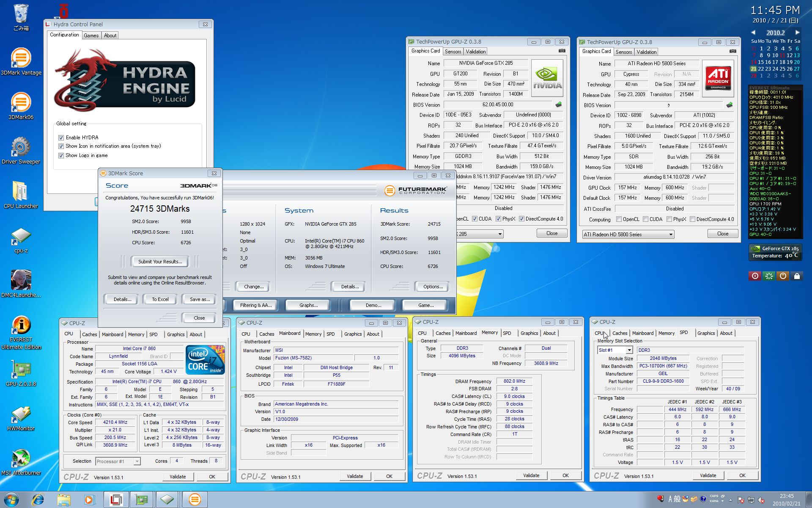This screenshot has width=812, height=508.
Task: Toggle OpenCL checkbox in ATI GPU-Z
Action: (x=619, y=219)
